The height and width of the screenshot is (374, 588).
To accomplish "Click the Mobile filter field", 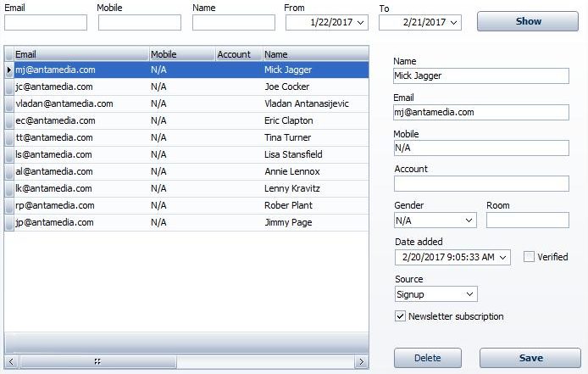I will tap(140, 23).
